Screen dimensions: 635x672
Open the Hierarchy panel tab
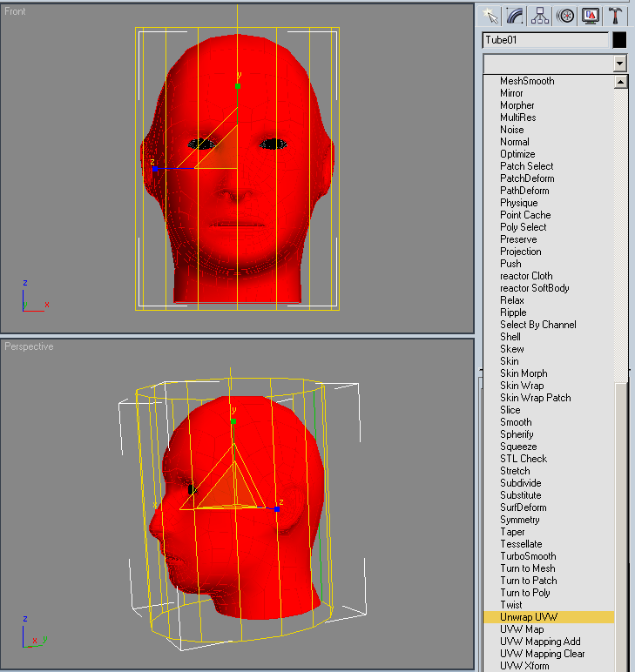click(x=540, y=16)
